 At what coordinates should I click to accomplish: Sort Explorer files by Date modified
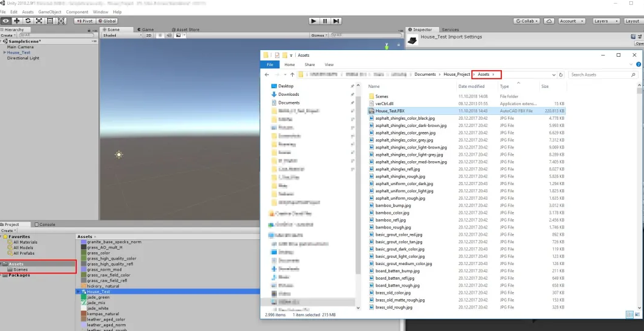point(471,86)
